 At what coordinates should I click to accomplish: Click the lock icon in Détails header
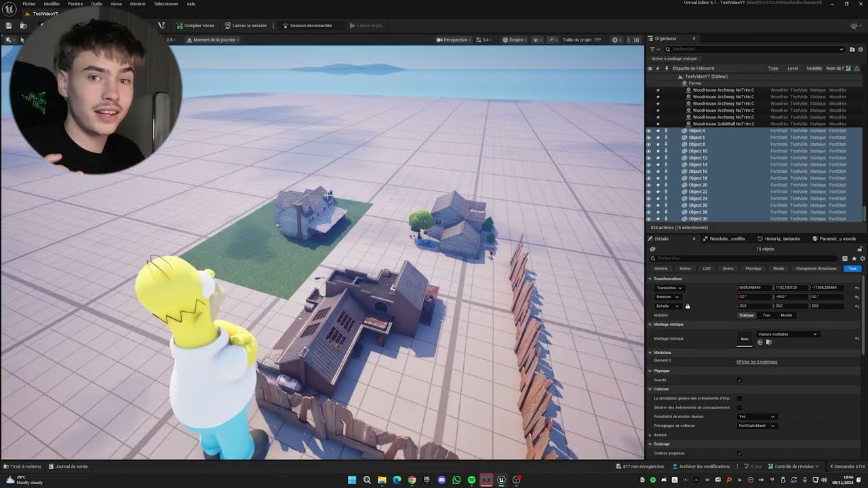point(860,249)
